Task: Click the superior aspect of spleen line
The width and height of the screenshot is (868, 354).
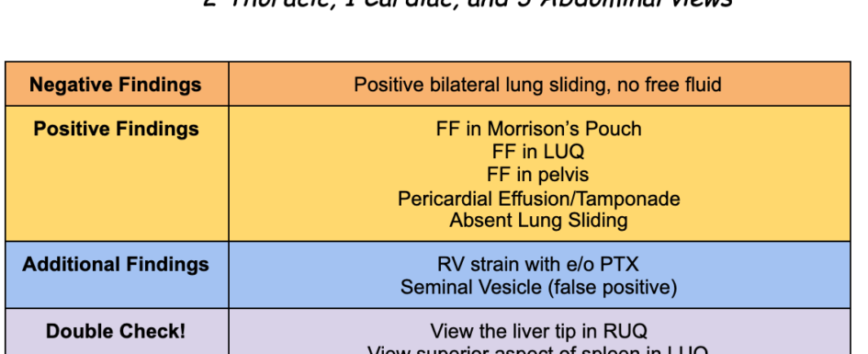Action: [538, 349]
